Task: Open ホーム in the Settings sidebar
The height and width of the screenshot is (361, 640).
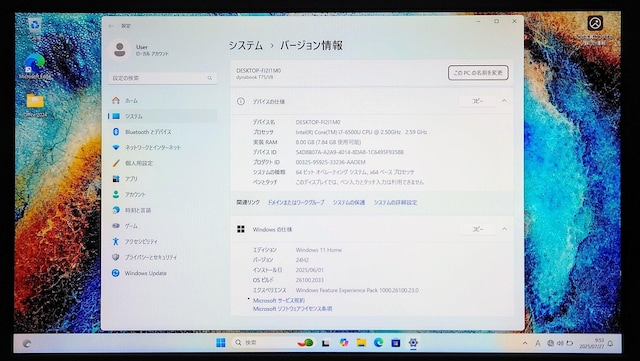Action: click(162, 100)
